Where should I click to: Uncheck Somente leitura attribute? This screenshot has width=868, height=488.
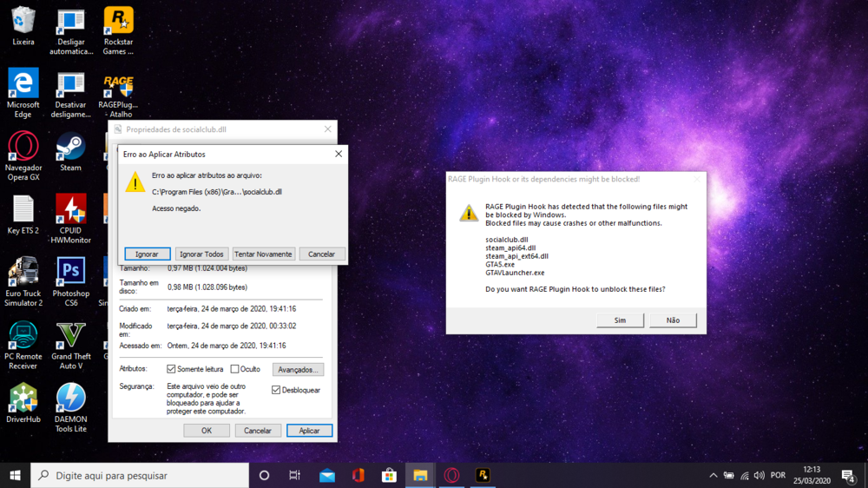point(171,369)
